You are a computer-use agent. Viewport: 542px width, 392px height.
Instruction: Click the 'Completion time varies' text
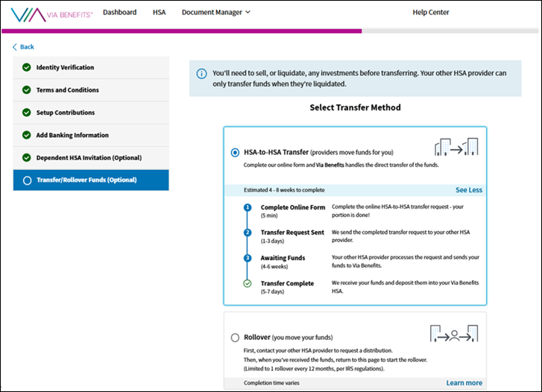coord(271,382)
